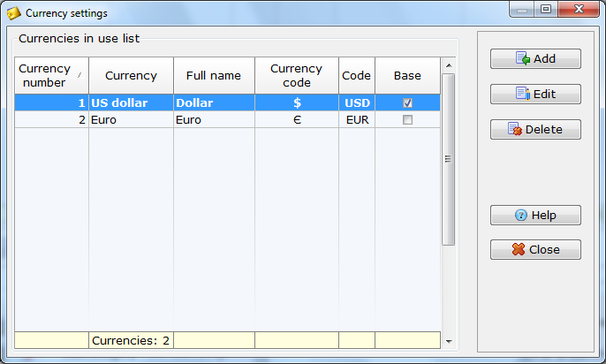This screenshot has height=364, width=606.
Task: Click the red X Close icon
Action: tap(519, 249)
